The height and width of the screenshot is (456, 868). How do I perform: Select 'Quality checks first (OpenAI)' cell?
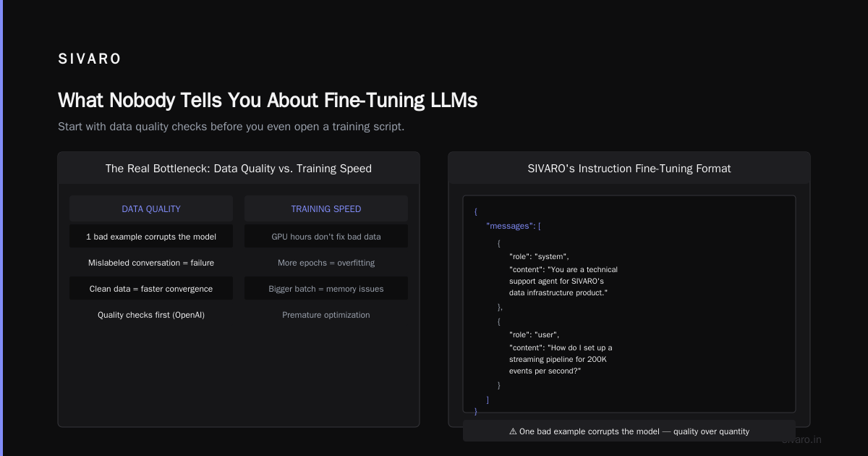coord(151,314)
